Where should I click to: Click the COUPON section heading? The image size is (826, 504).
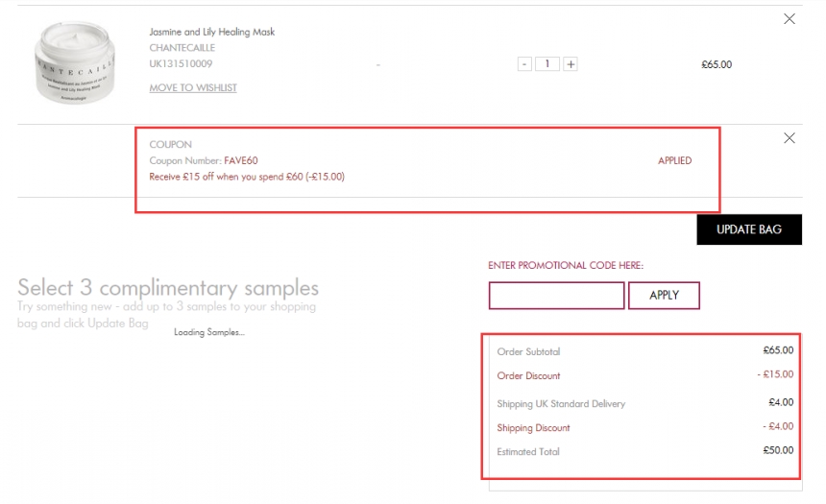170,144
